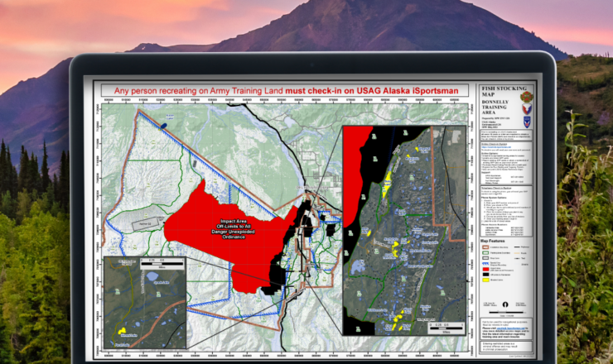Open the blue iSportsman link in the bottom note

click(510, 328)
